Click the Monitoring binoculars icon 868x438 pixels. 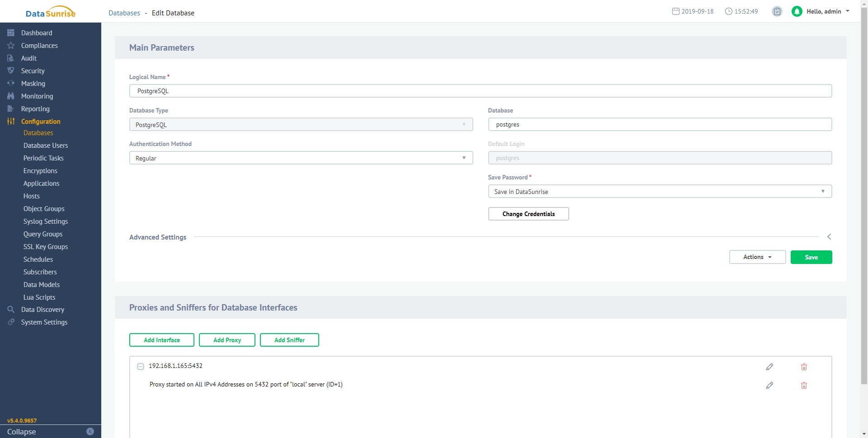click(11, 96)
